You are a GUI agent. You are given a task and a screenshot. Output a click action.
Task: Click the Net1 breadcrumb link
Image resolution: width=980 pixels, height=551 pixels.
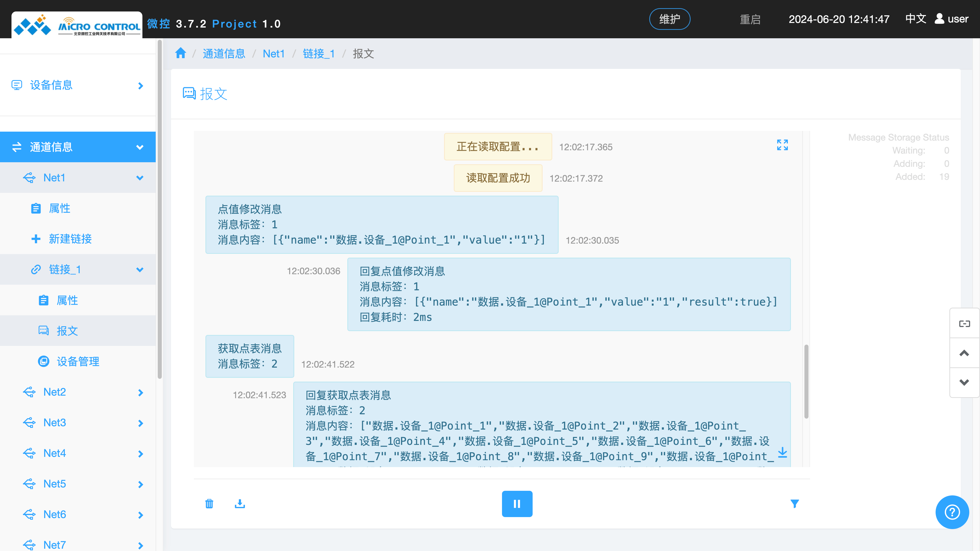pos(274,54)
